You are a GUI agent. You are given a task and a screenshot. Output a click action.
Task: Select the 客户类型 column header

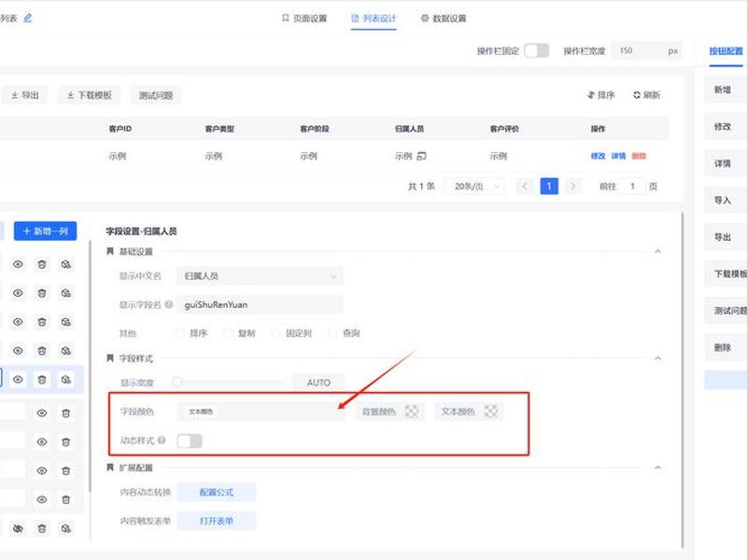pyautogui.click(x=219, y=129)
